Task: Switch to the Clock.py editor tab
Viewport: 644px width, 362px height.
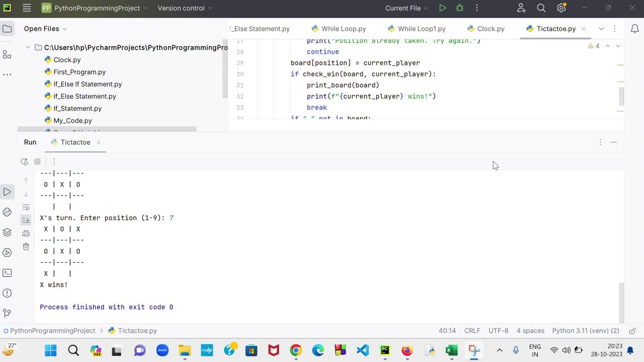Action: point(485,29)
